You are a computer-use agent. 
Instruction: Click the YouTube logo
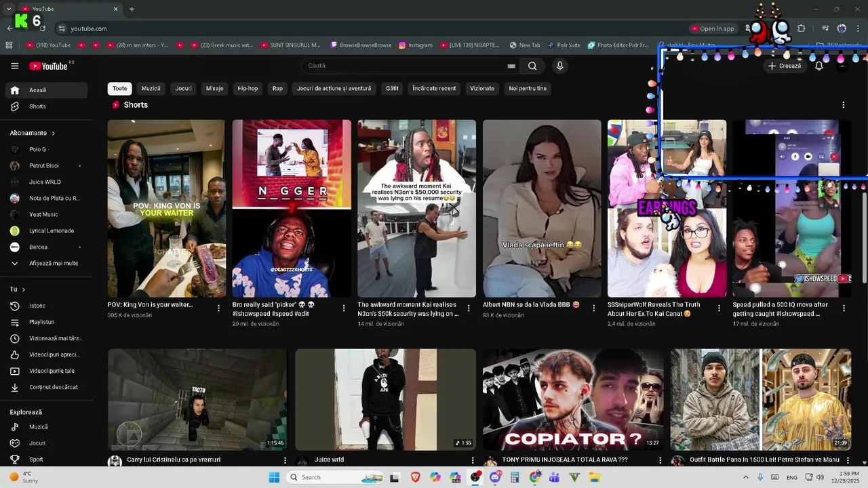pyautogui.click(x=48, y=66)
